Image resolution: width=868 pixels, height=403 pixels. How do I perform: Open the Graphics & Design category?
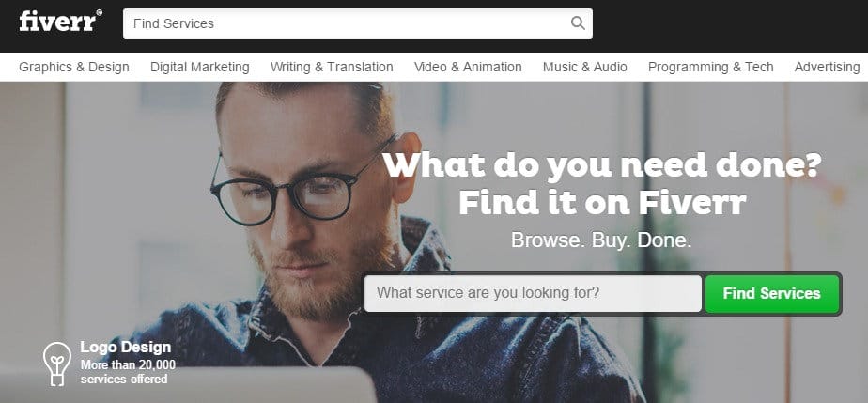[x=74, y=67]
